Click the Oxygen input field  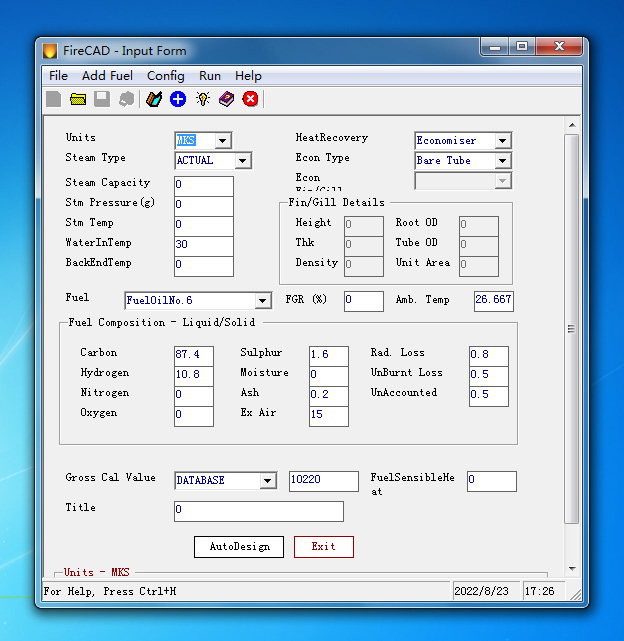pos(194,416)
